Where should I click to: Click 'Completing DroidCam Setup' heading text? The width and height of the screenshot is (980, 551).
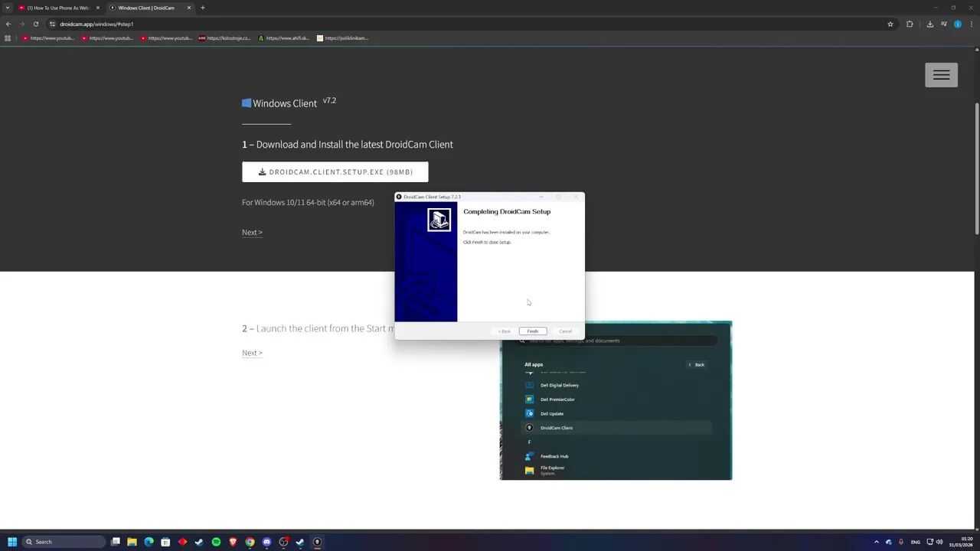tap(507, 212)
